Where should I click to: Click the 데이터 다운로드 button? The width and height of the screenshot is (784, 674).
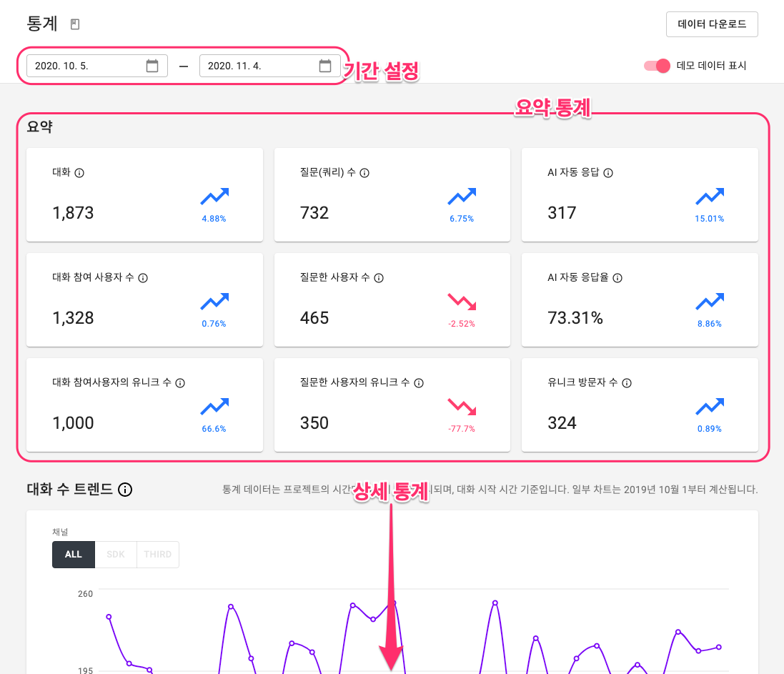(712, 24)
